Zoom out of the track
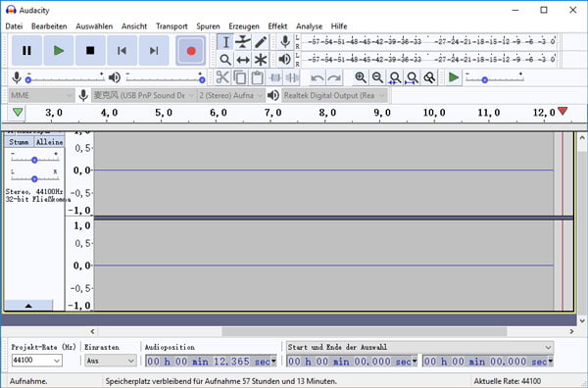 point(377,77)
